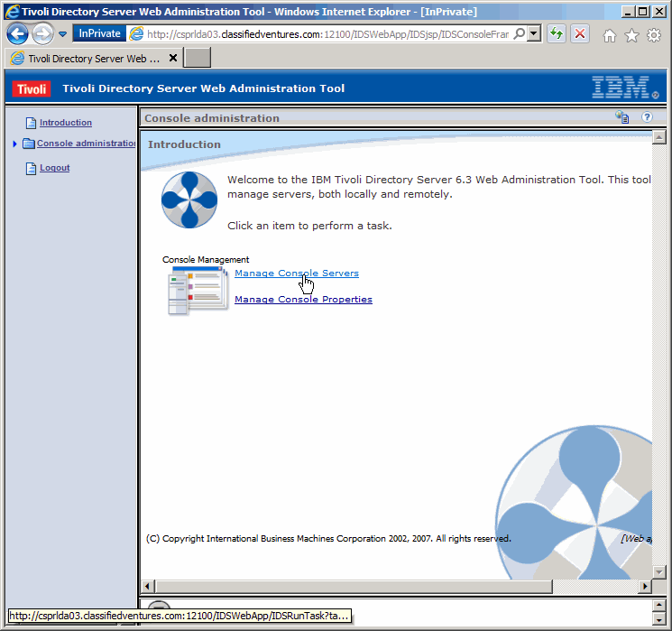This screenshot has height=631, width=672.
Task: Open the Manage Console Servers link
Action: (296, 274)
